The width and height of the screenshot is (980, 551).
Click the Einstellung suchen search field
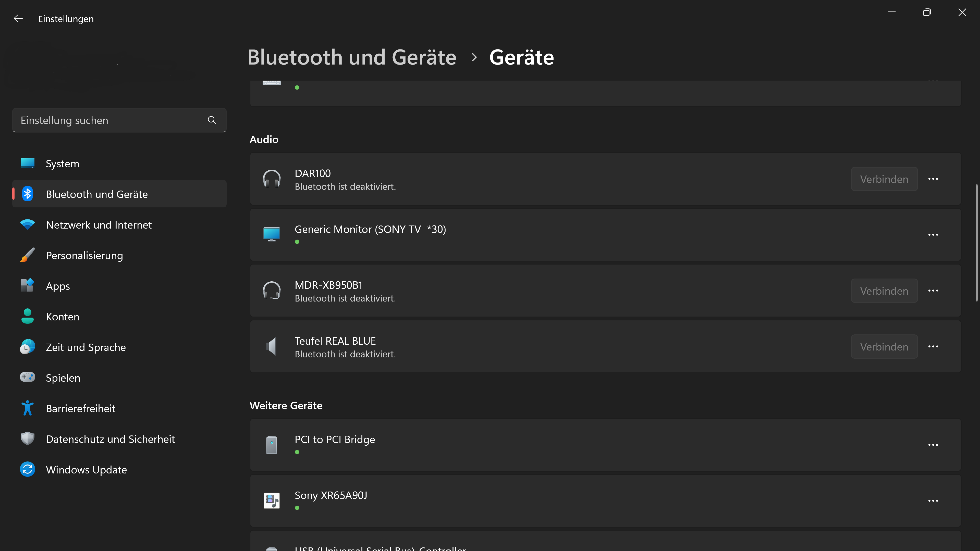(110, 120)
